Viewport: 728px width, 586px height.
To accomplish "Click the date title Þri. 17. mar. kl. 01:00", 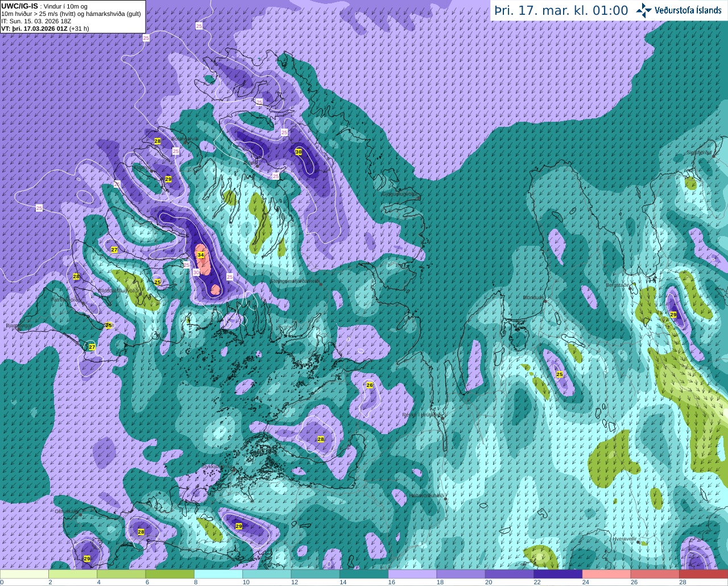I will pos(561,10).
